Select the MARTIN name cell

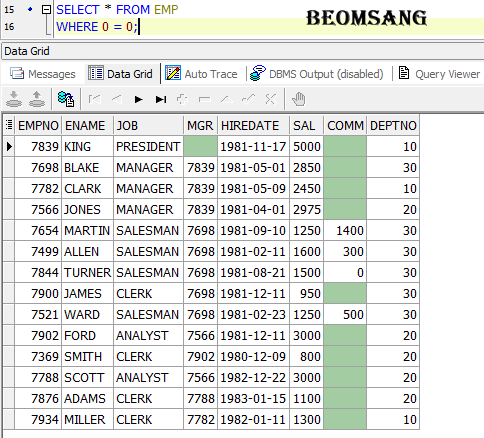click(88, 230)
